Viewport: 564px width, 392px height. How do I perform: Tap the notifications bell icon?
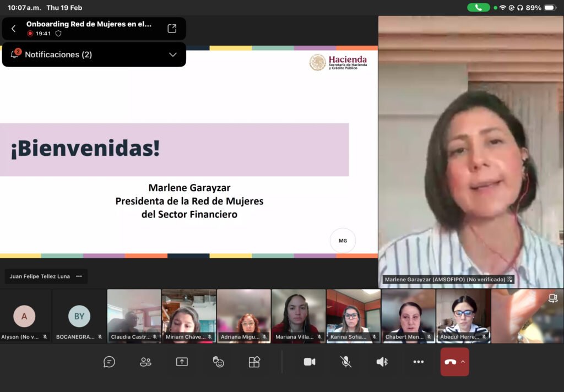[x=15, y=55]
